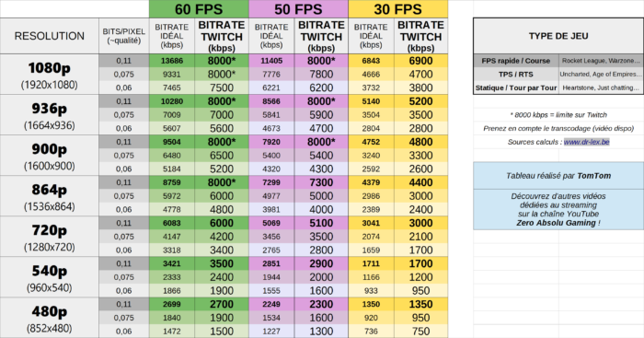644x338 pixels.
Task: Click the 7920 ideal bitrate cell
Action: (x=271, y=142)
